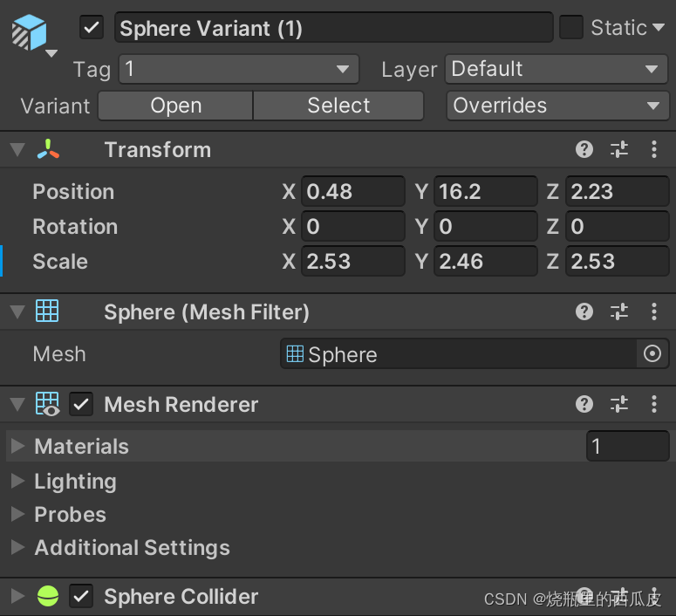The width and height of the screenshot is (676, 616).
Task: Edit the Sphere Variant (1) name field
Action: 333,28
